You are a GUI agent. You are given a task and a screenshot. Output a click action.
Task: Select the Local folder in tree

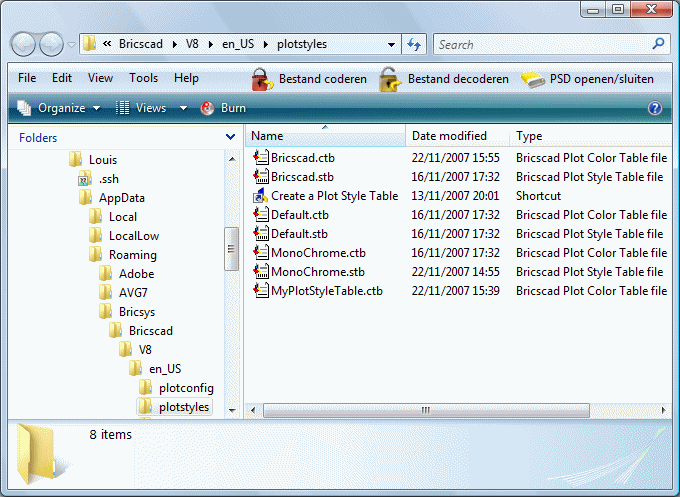tap(123, 217)
